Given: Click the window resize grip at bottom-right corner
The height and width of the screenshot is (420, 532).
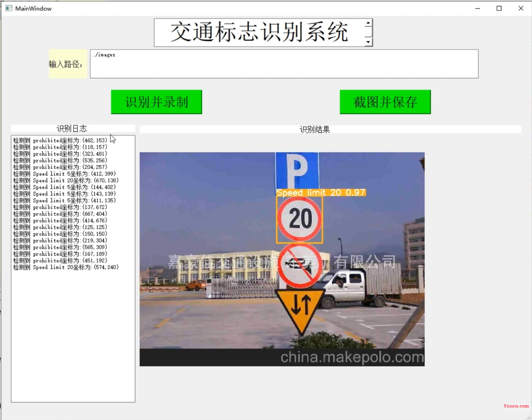Looking at the screenshot, I should tap(529, 417).
